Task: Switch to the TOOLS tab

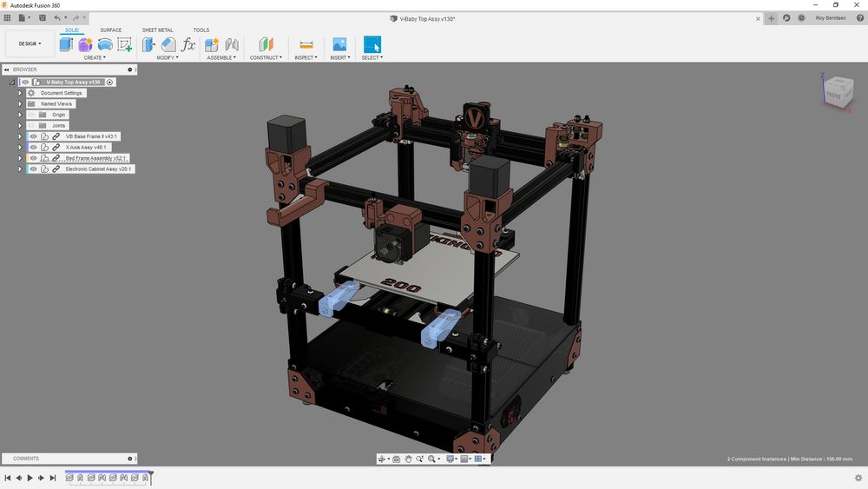Action: click(x=201, y=30)
